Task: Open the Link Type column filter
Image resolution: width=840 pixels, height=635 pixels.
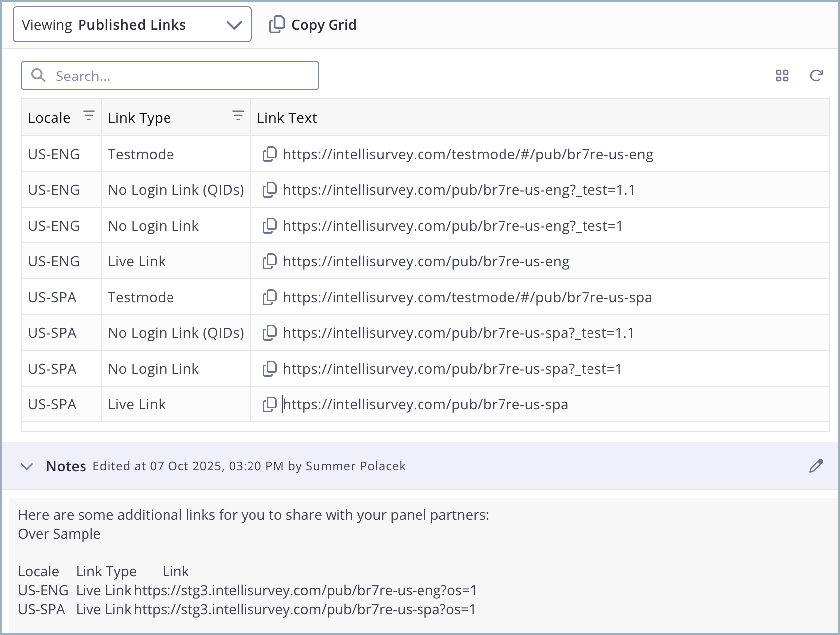Action: [238, 116]
